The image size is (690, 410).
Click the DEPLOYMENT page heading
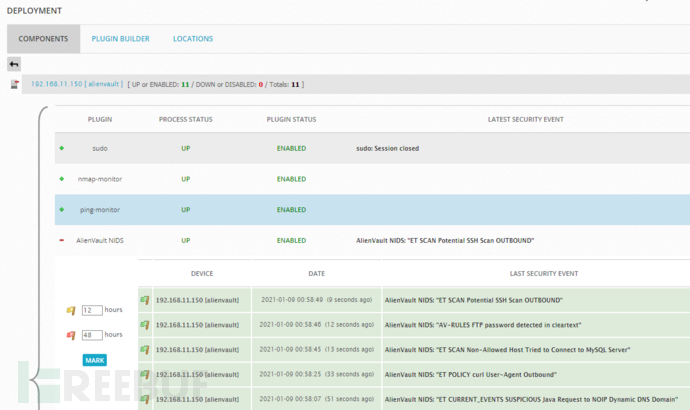click(34, 11)
